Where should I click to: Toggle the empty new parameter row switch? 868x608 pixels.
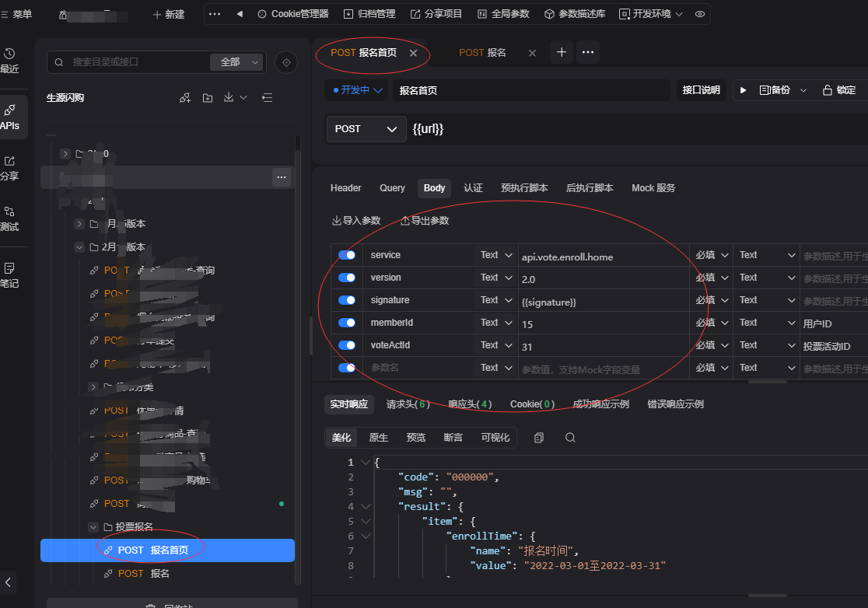tap(347, 368)
